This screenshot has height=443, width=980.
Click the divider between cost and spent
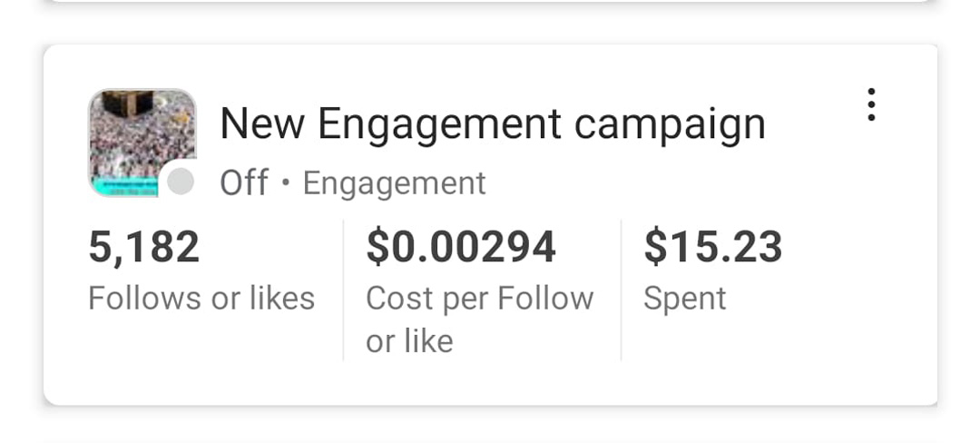pos(621,290)
